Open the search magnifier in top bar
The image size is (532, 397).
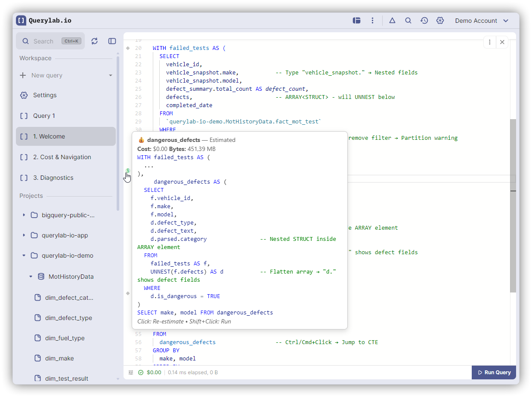pyautogui.click(x=408, y=21)
